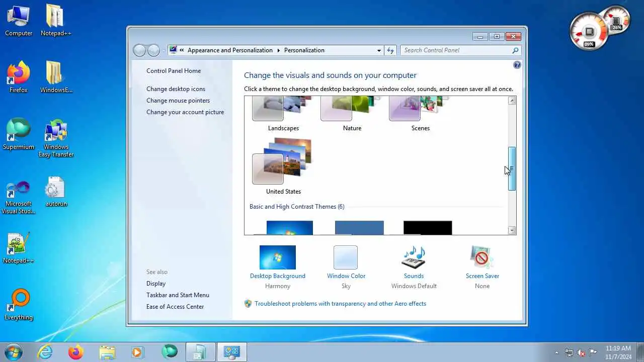Click Appearance and Personalization breadcrumb
Viewport: 644px width, 362px height.
coord(230,50)
